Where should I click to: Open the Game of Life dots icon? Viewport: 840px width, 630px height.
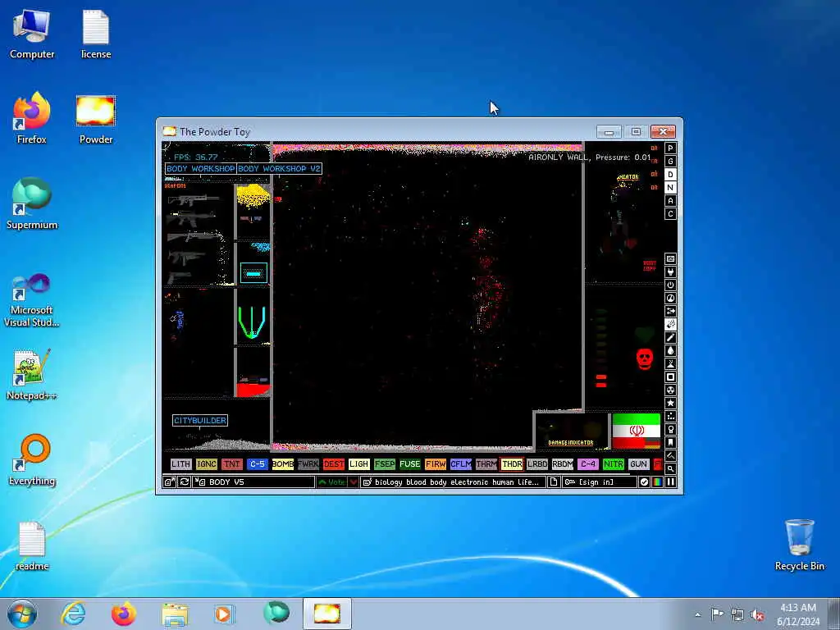click(670, 416)
